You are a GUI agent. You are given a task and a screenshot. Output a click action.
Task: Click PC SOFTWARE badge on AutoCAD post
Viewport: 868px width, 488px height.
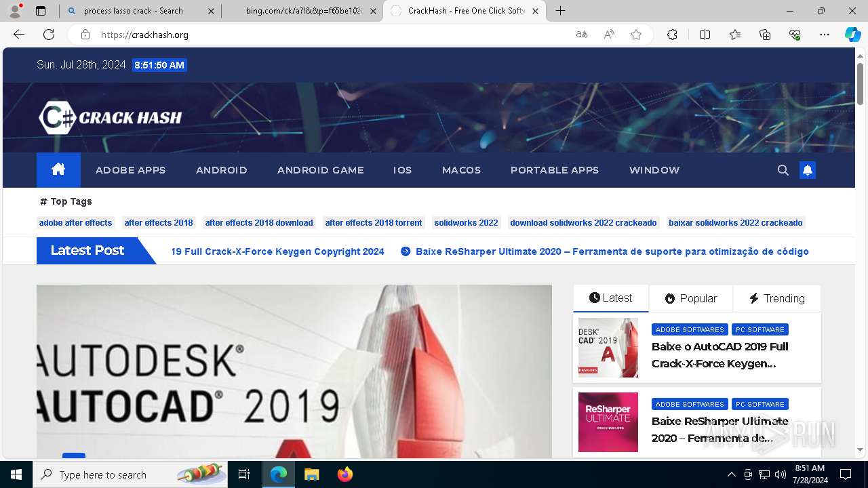(760, 329)
